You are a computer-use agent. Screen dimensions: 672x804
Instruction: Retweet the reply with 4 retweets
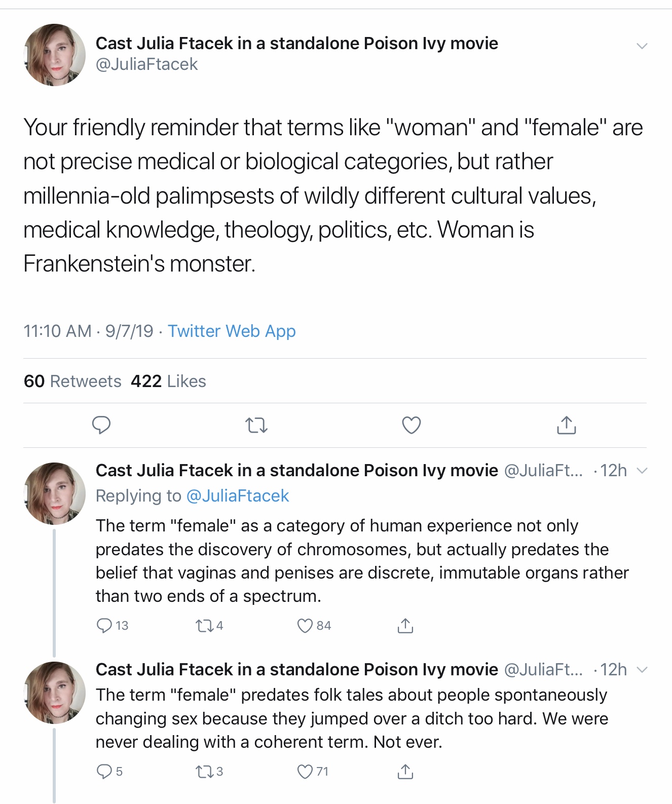(x=205, y=626)
